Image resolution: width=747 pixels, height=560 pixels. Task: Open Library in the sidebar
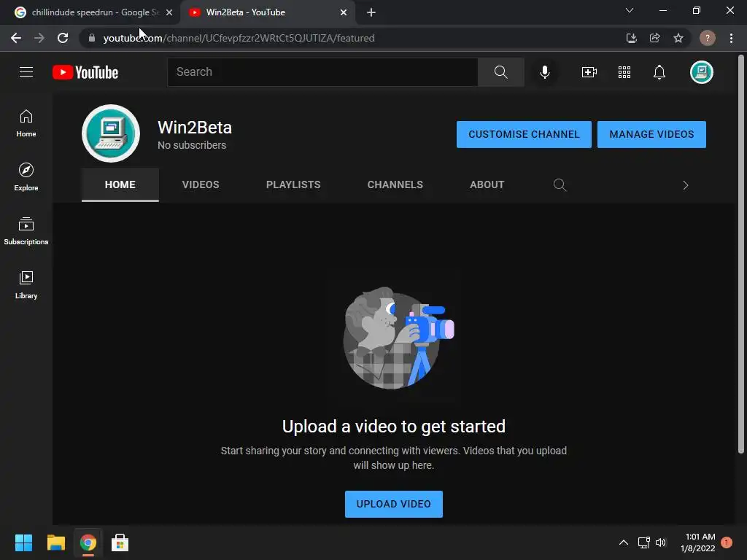(26, 285)
